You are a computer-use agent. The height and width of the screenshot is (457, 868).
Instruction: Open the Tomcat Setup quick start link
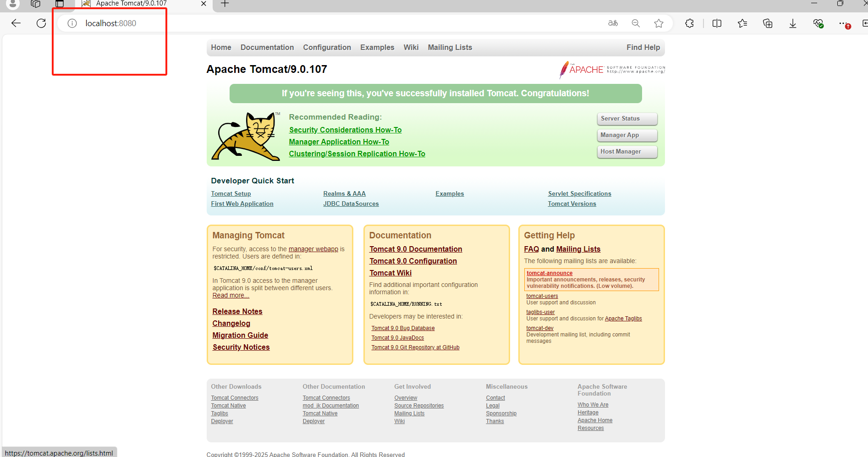click(x=231, y=194)
